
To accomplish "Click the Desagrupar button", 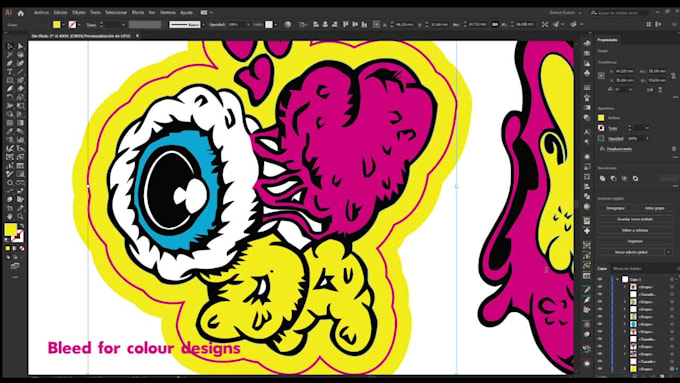I will pyautogui.click(x=615, y=208).
